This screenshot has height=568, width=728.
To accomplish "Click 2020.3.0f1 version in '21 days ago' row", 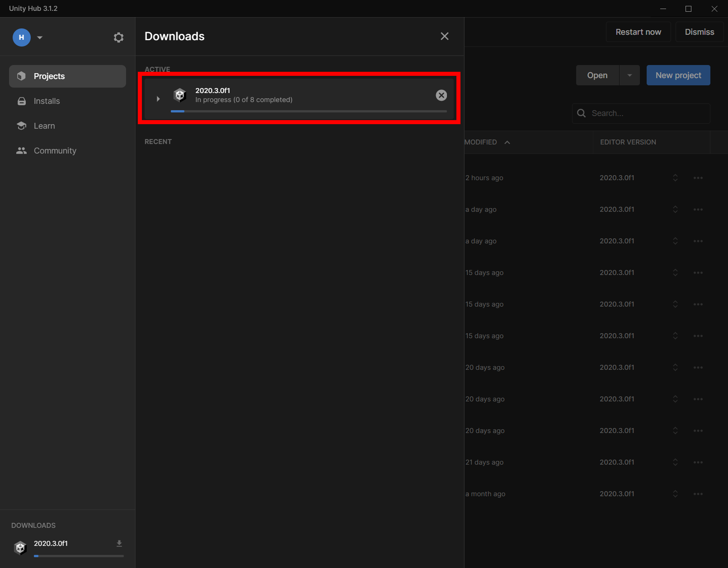I will pos(617,462).
